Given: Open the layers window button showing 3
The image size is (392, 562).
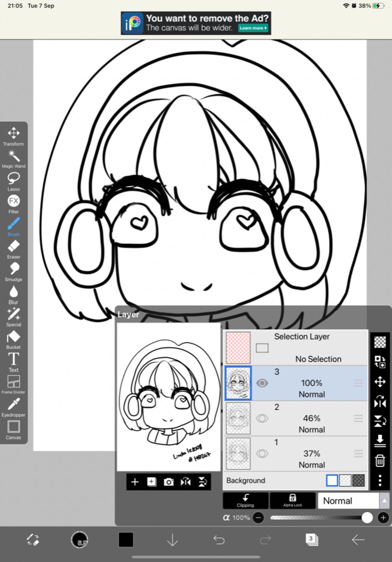Looking at the screenshot, I should click(312, 540).
